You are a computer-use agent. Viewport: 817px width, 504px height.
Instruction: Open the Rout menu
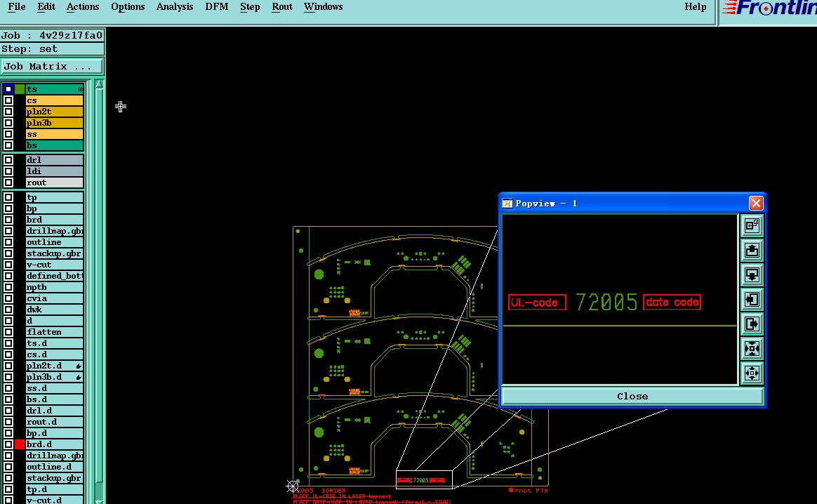[x=282, y=7]
